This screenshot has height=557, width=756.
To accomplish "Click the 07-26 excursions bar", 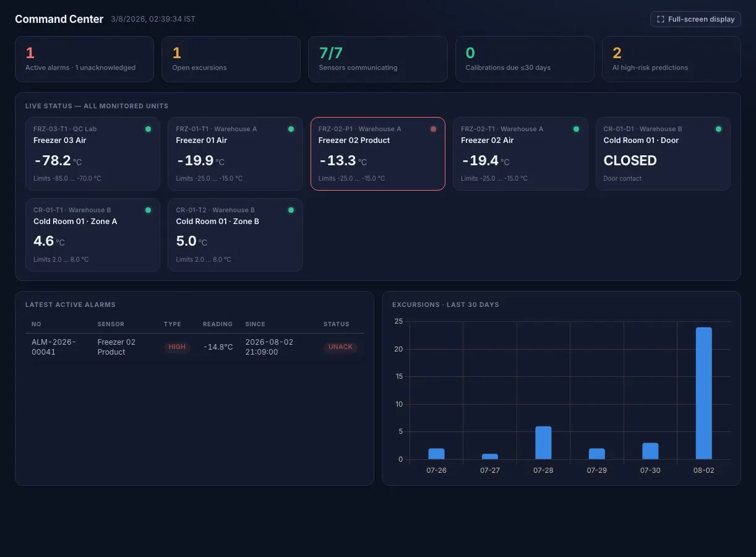I will click(436, 454).
